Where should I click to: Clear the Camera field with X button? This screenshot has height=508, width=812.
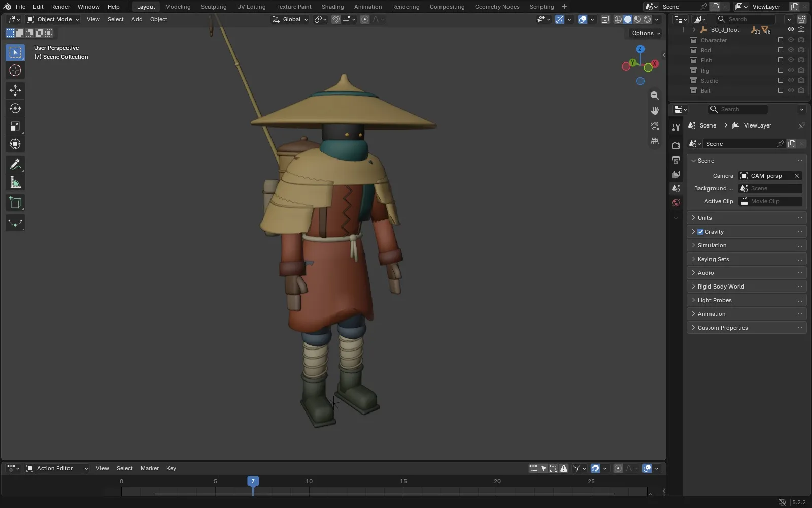coord(797,176)
